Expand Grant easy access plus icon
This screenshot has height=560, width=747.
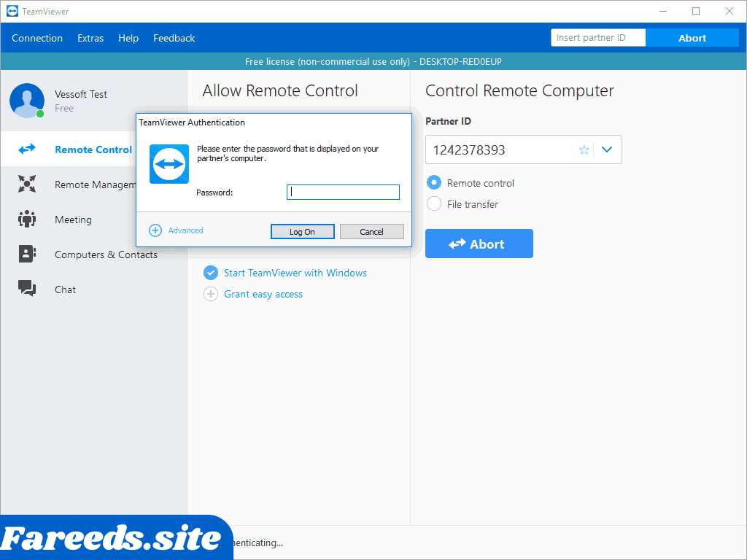click(x=211, y=294)
